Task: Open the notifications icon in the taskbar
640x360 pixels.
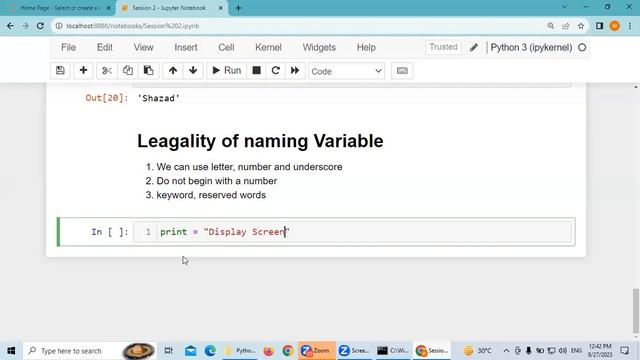Action: coord(624,351)
